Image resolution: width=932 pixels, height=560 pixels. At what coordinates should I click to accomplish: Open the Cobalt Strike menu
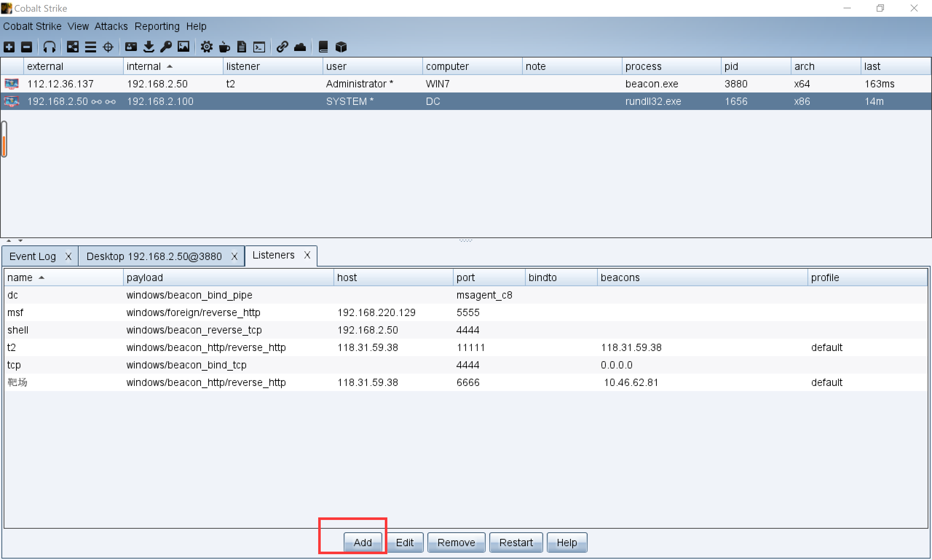click(32, 26)
